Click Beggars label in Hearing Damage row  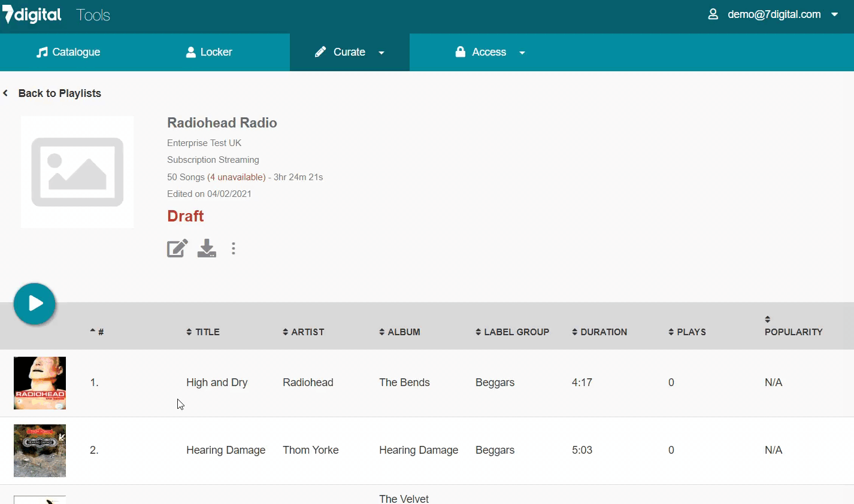pyautogui.click(x=495, y=450)
